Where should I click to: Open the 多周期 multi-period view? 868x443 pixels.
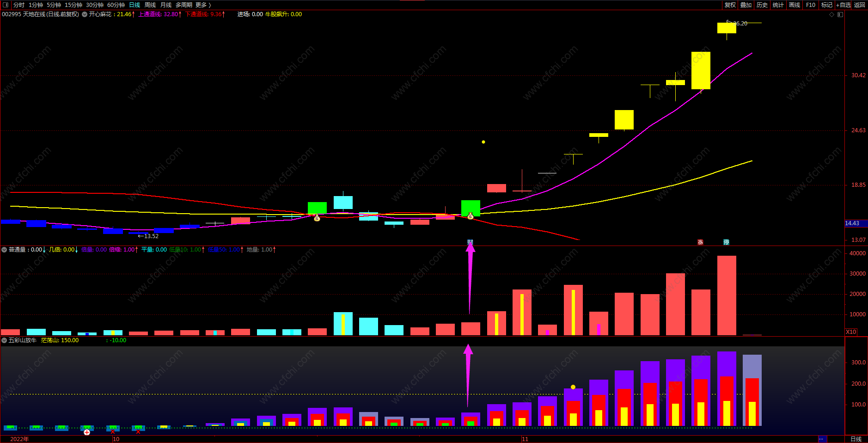click(x=184, y=5)
